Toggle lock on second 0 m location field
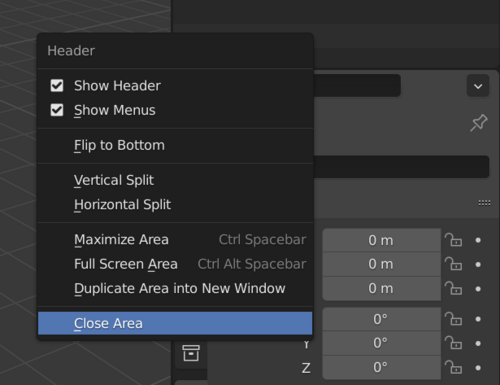The width and height of the screenshot is (500, 385). coord(453,264)
